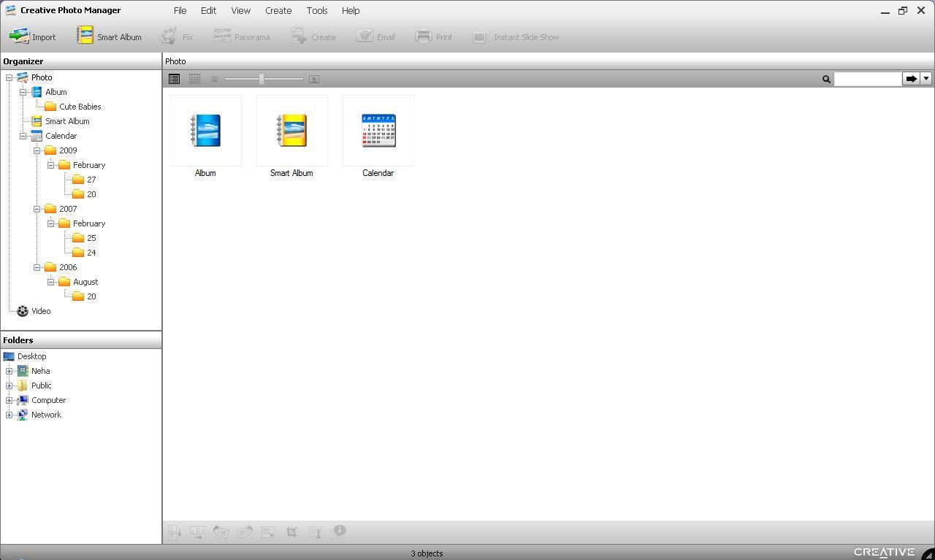
Task: Open the Calendar thumbnail in the Photo pane
Action: pyautogui.click(x=378, y=131)
